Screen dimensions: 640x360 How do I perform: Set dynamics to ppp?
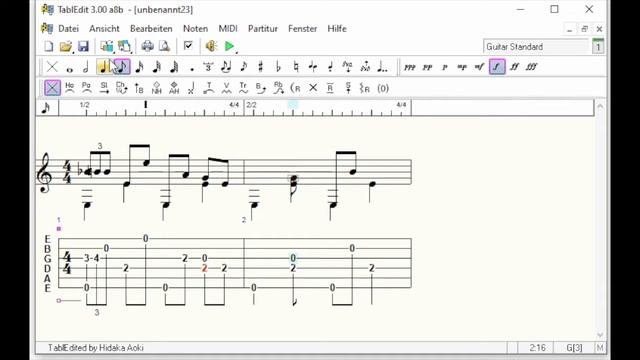[x=409, y=67]
